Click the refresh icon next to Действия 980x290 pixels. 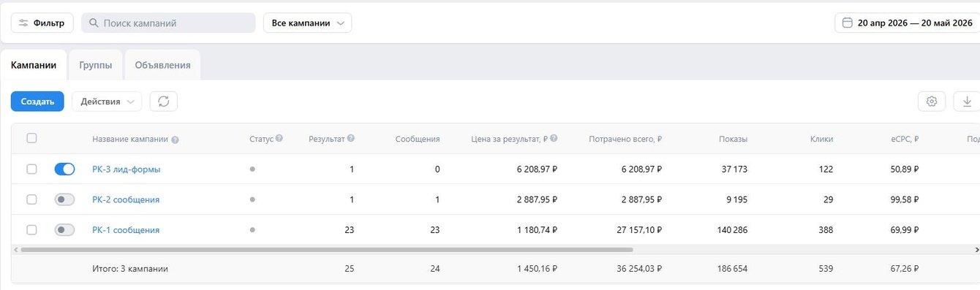[x=163, y=102]
